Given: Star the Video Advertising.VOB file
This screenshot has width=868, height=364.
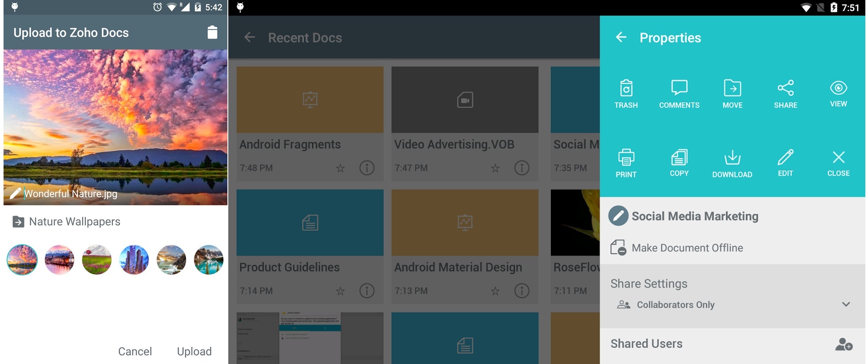Looking at the screenshot, I should tap(495, 168).
